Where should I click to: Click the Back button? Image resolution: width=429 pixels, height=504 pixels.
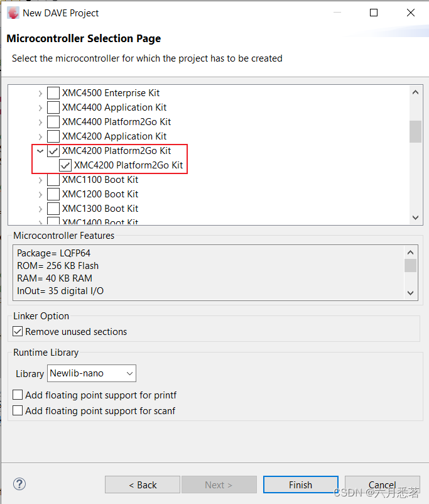[143, 485]
